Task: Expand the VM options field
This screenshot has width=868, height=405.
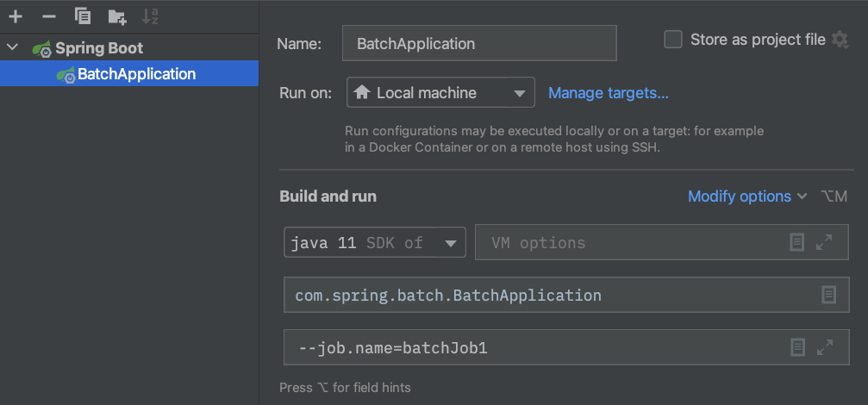Action: tap(824, 243)
